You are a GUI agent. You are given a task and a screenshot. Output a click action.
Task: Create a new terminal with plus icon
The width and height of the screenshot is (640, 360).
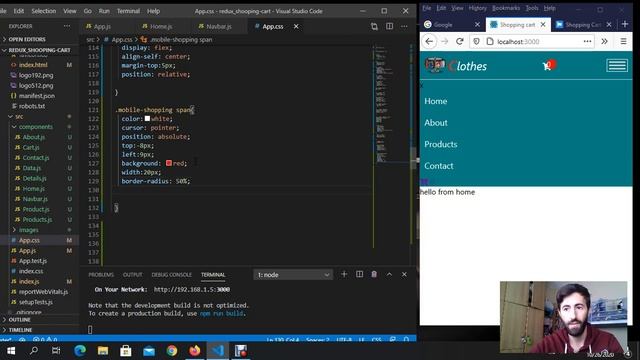coord(344,274)
